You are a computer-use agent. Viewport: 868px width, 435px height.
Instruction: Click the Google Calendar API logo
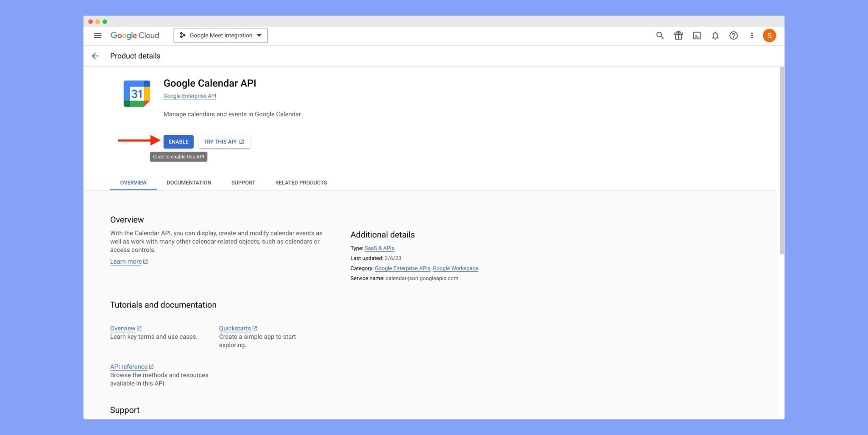(x=137, y=93)
